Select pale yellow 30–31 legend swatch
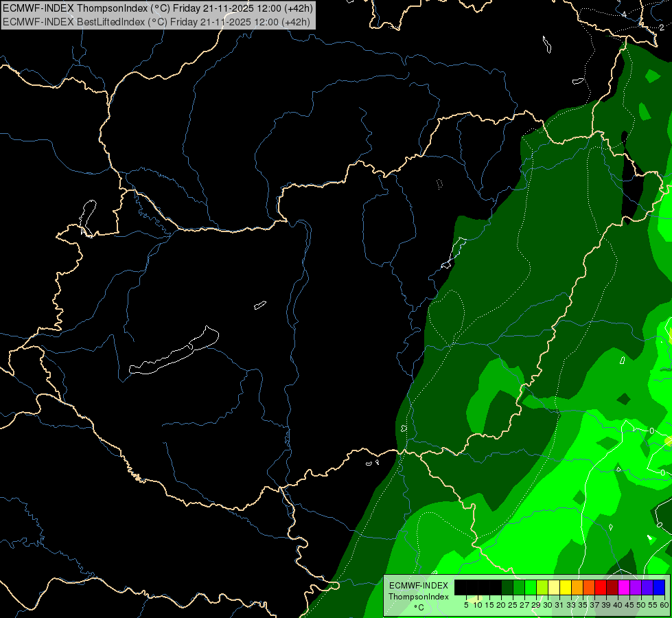Viewport: 672px width, 618px height. [554, 587]
